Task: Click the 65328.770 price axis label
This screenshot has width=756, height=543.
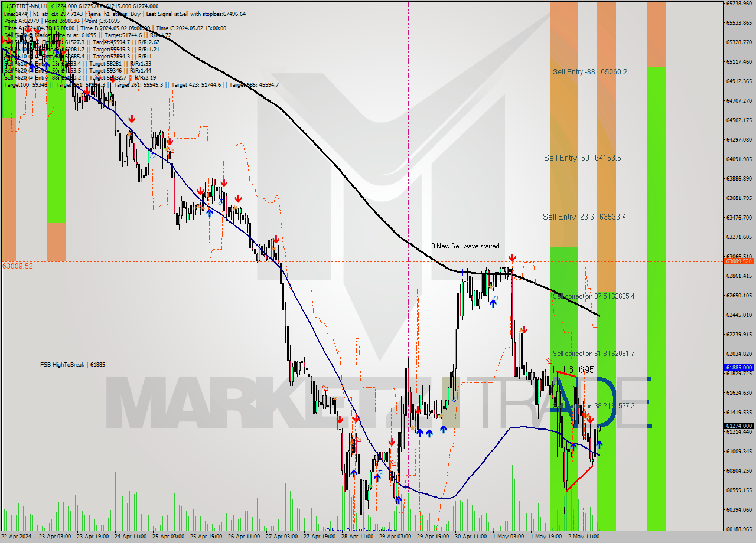Action: click(738, 42)
